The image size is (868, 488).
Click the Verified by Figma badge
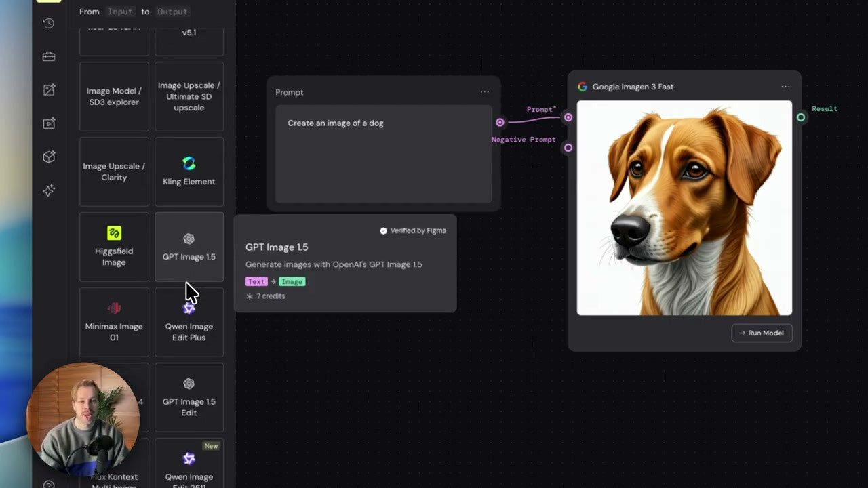pos(413,230)
